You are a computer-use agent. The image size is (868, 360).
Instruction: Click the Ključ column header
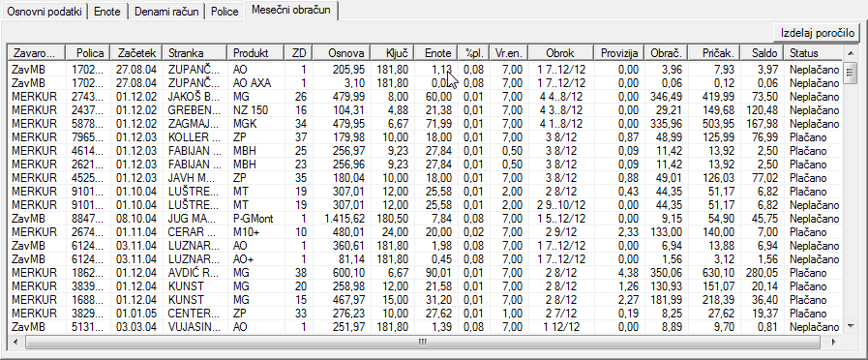pos(393,53)
